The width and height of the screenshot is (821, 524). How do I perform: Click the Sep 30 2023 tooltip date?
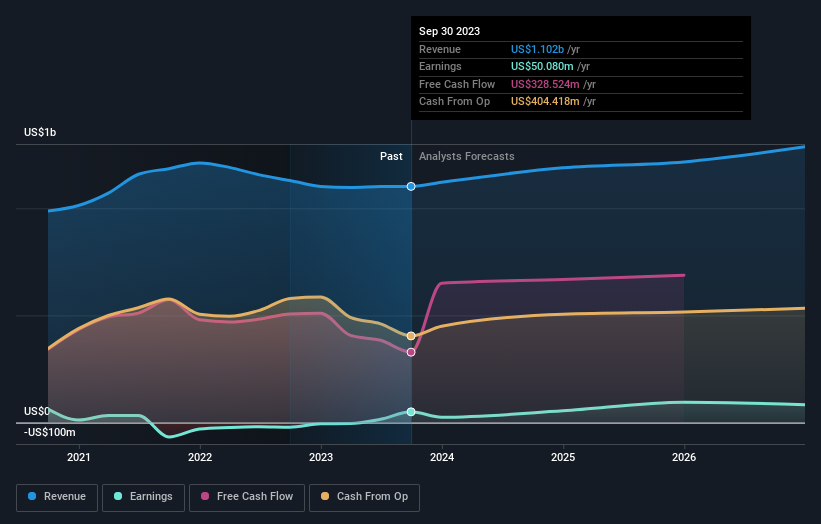coord(449,31)
